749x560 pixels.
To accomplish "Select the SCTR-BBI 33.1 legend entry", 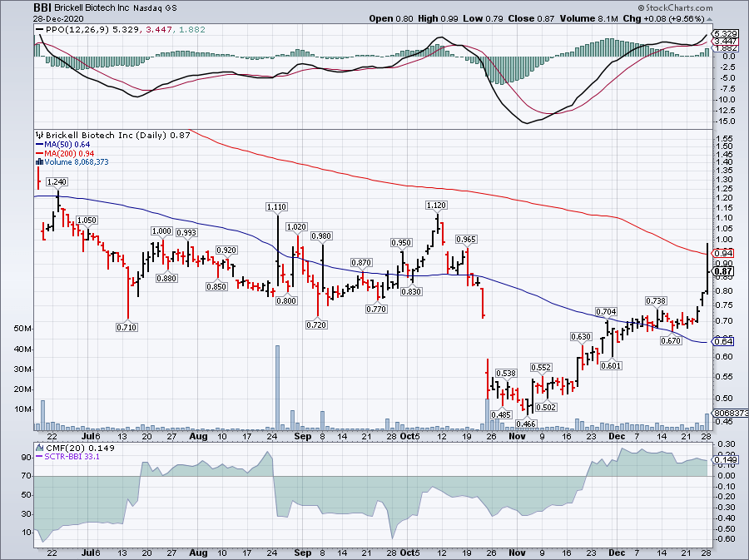I will pos(72,457).
